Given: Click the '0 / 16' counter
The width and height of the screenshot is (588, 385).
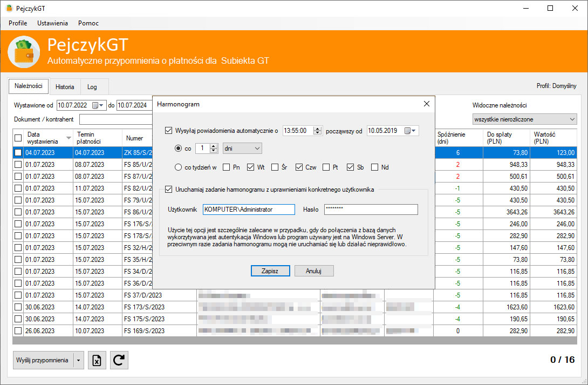Looking at the screenshot, I should (562, 360).
